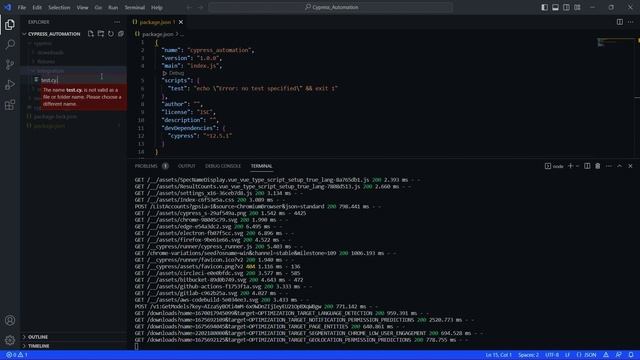
Task: Open the Source Control view
Action: click(10, 64)
